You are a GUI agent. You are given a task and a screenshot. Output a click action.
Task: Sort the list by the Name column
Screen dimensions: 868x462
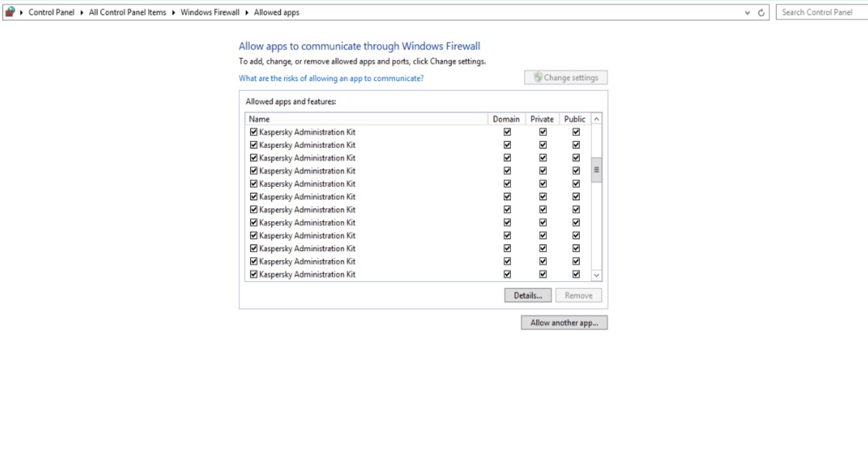(x=367, y=119)
